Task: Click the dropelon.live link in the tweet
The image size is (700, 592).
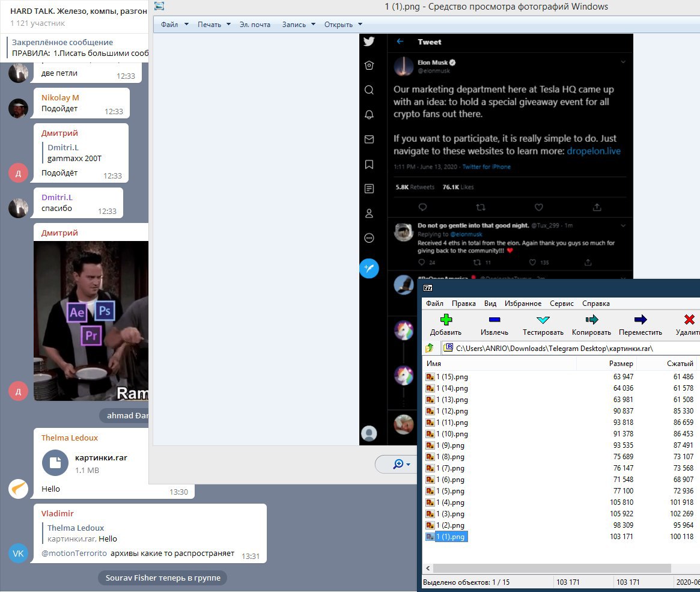Action: click(x=593, y=151)
